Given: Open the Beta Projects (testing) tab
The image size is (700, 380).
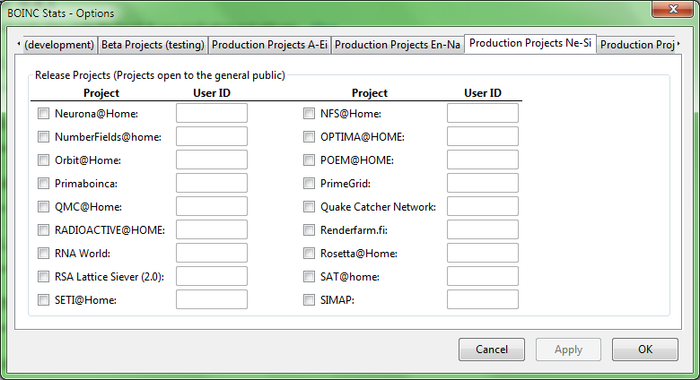Looking at the screenshot, I should [x=153, y=45].
